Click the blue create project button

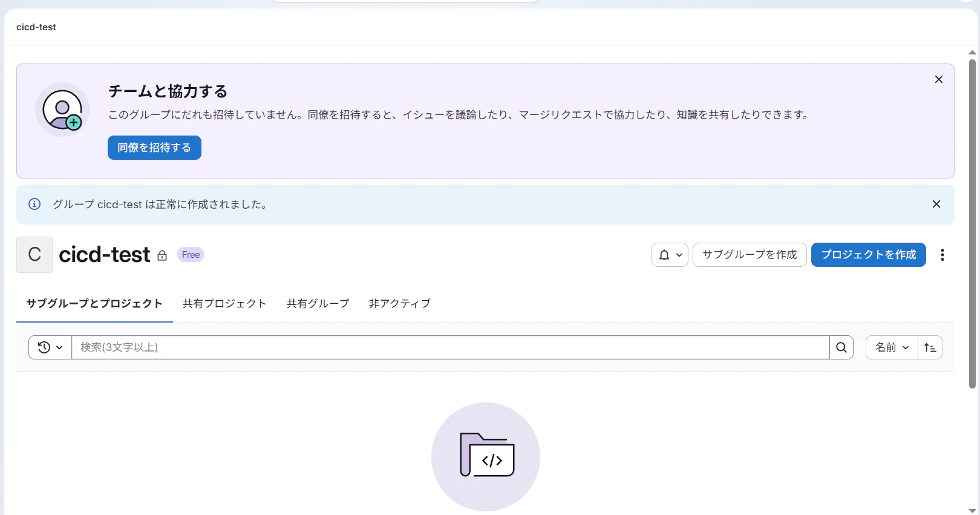point(869,255)
